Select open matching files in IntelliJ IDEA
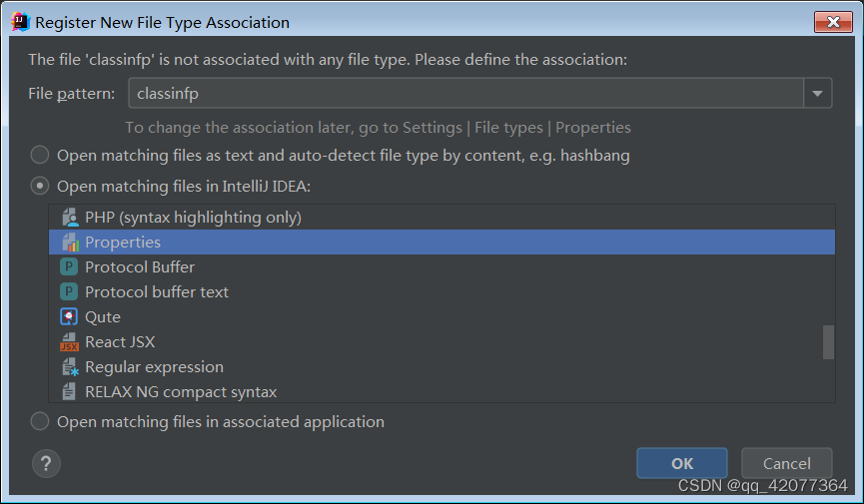 pyautogui.click(x=40, y=186)
